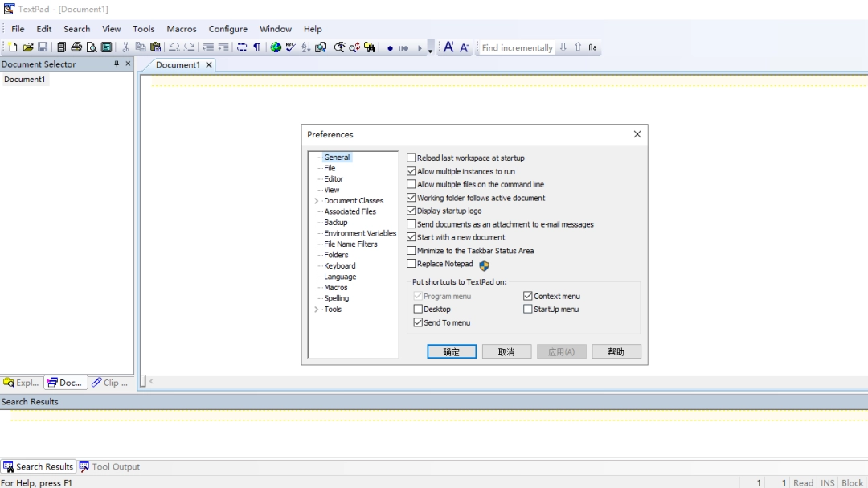868x488 pixels.
Task: Toggle Working folder follows active document
Action: tap(411, 198)
